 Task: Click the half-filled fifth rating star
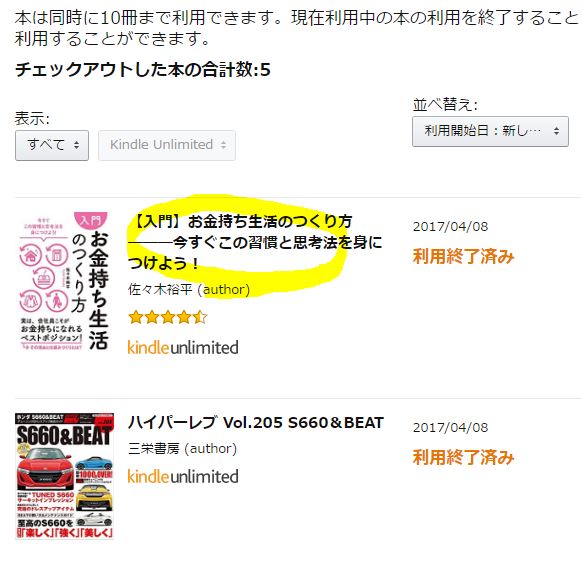pyautogui.click(x=200, y=317)
